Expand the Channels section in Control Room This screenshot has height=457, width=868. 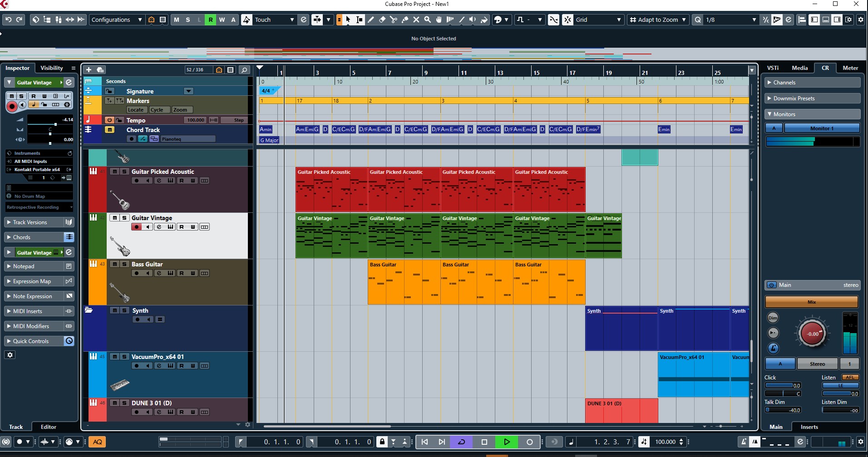(x=812, y=83)
